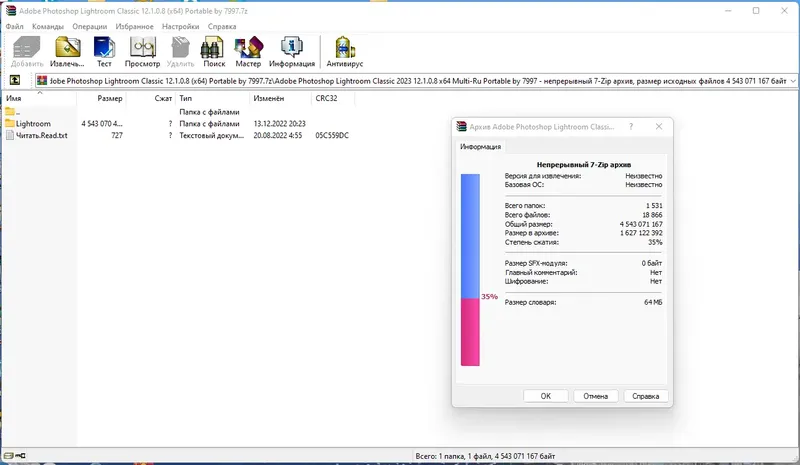Viewport: 800px width, 465px height.
Task: Click the 35% ratio label
Action: tap(489, 297)
